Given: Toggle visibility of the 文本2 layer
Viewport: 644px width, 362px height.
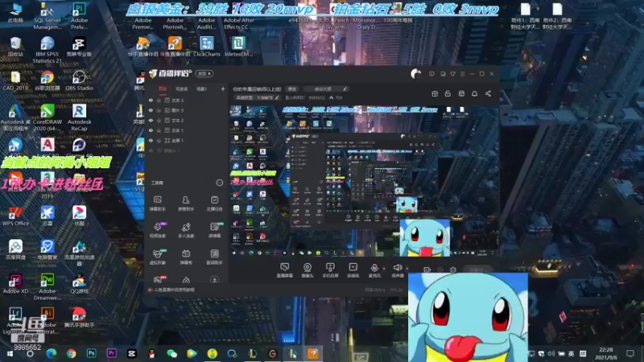Looking at the screenshot, I should point(151,120).
